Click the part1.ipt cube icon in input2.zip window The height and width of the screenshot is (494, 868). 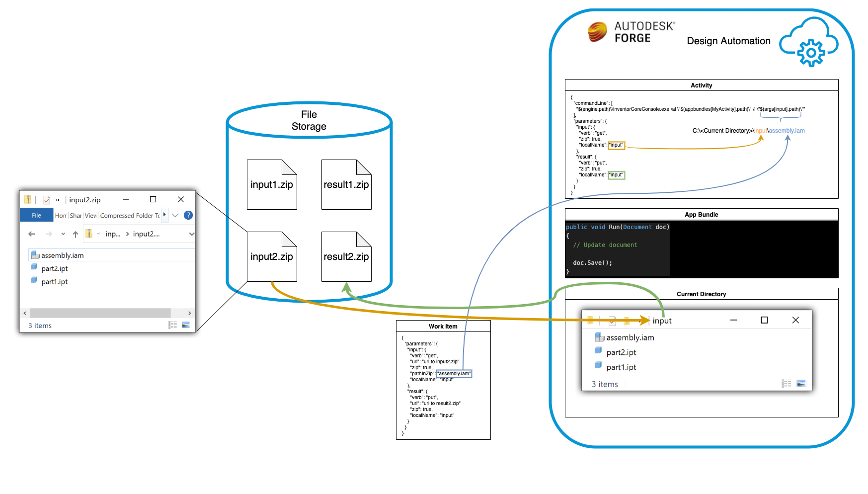34,280
